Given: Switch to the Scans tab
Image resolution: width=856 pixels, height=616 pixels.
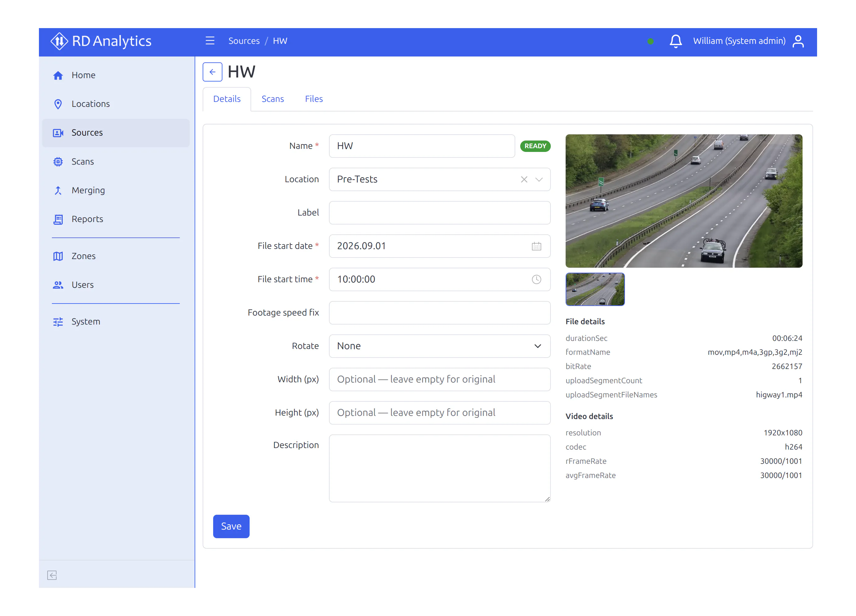Looking at the screenshot, I should click(272, 99).
